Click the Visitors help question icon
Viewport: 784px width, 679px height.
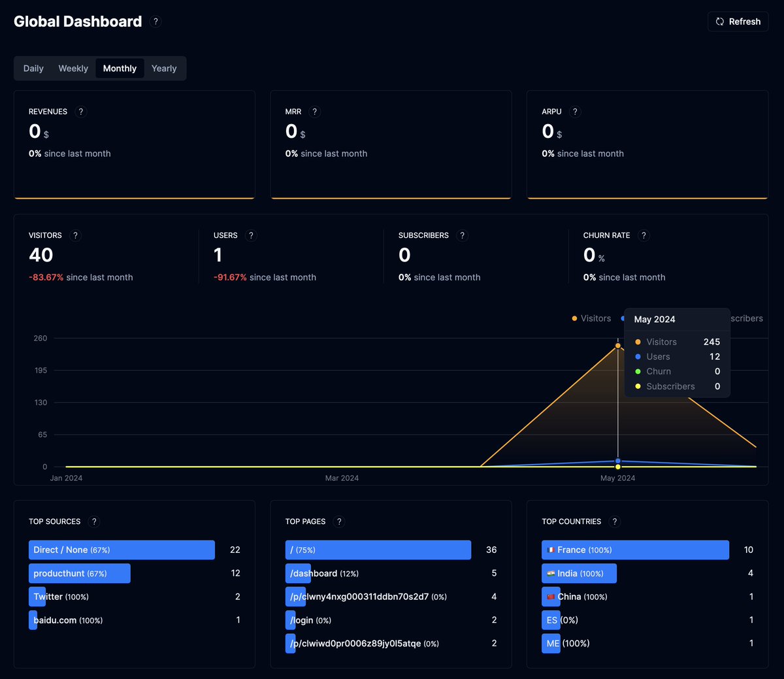pyautogui.click(x=75, y=235)
